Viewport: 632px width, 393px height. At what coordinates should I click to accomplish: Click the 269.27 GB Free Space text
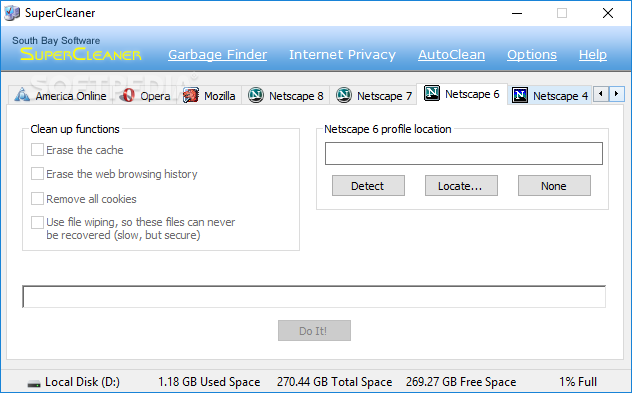(461, 382)
